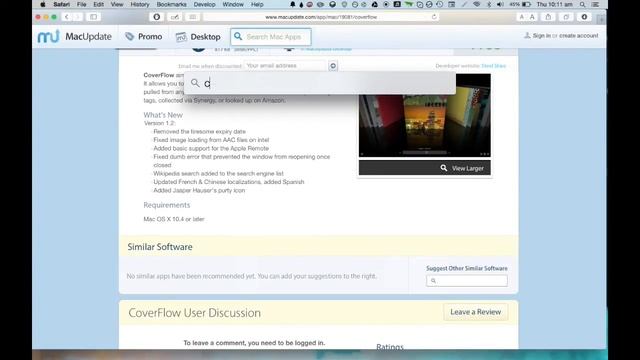Click the Similar Software heading
Image resolution: width=640 pixels, height=360 pixels.
(160, 247)
